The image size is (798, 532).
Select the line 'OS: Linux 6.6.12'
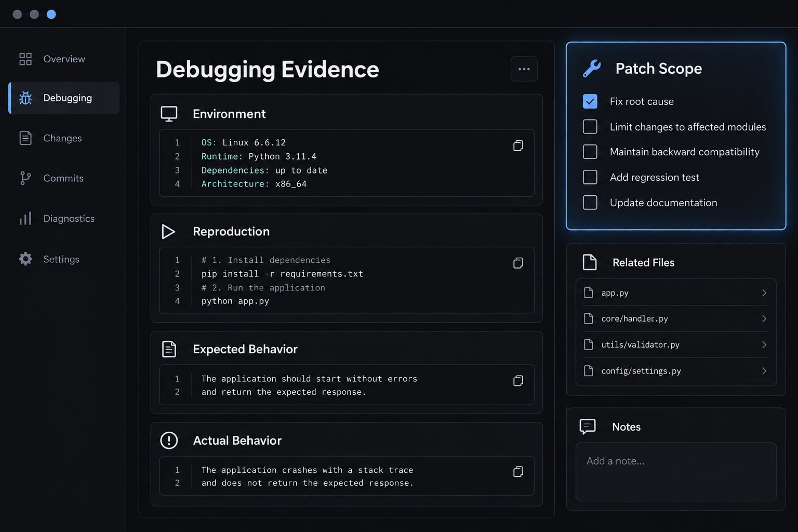click(x=244, y=142)
